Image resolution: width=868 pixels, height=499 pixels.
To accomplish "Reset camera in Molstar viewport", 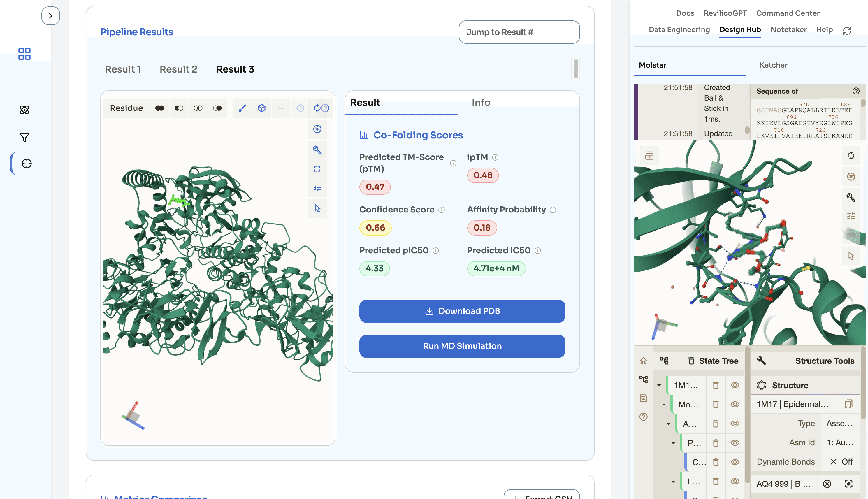I will pyautogui.click(x=851, y=156).
